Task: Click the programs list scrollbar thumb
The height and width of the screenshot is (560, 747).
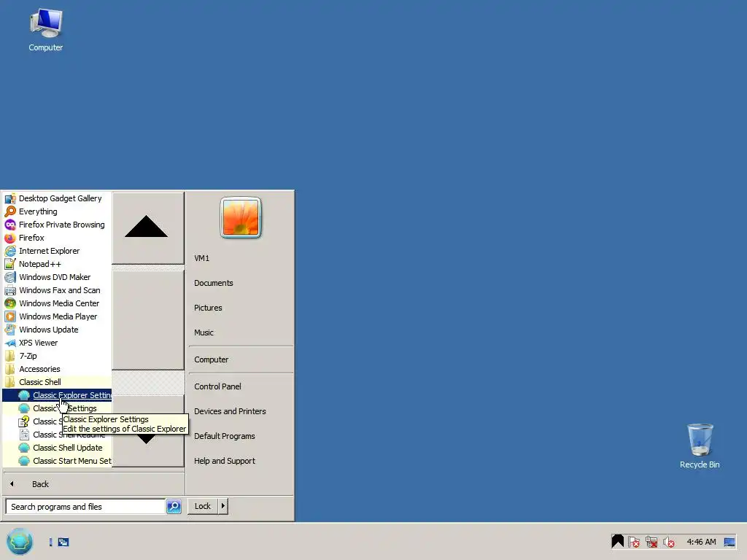Action: (147, 320)
